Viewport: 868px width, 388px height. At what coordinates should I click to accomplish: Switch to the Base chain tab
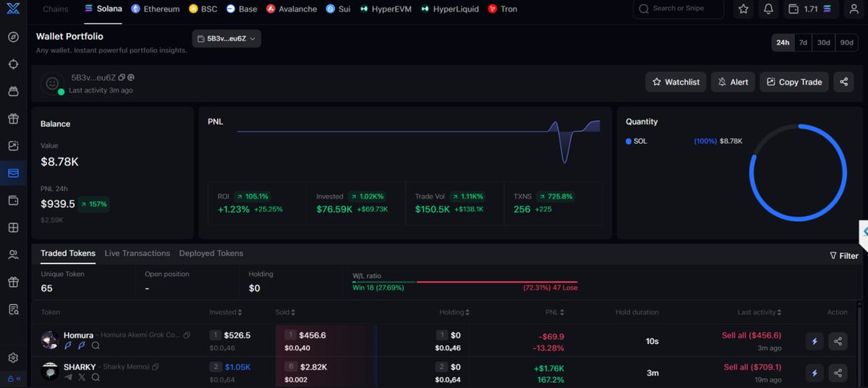click(241, 9)
